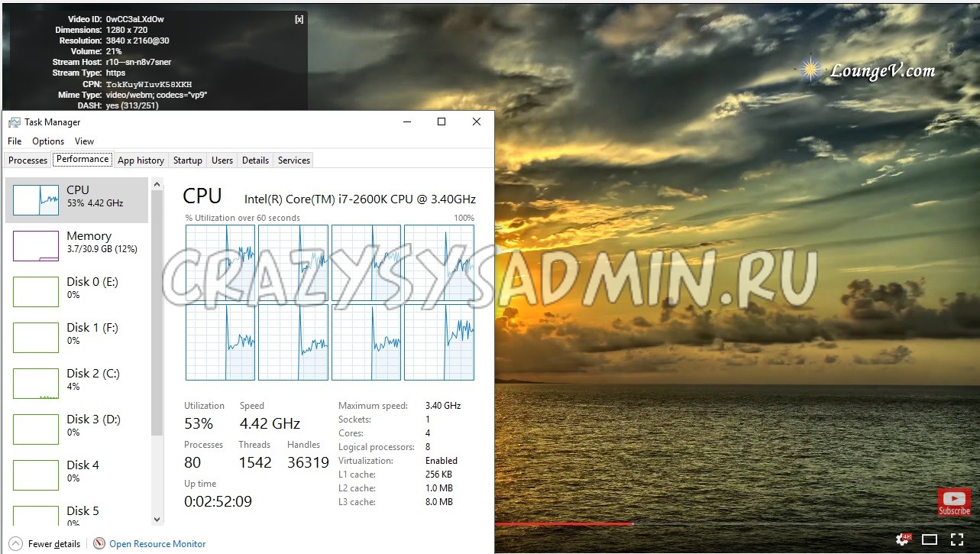Click the Task Manager title bar icon

(15, 122)
